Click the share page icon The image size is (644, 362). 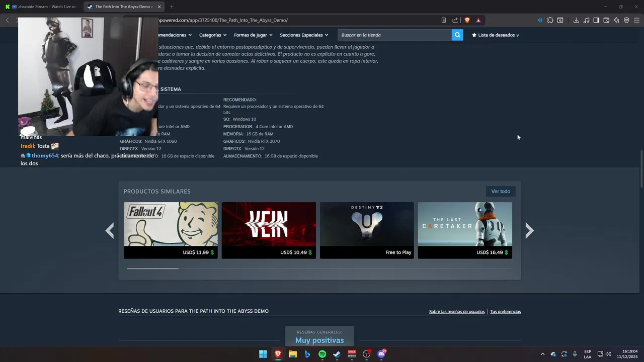point(455,20)
